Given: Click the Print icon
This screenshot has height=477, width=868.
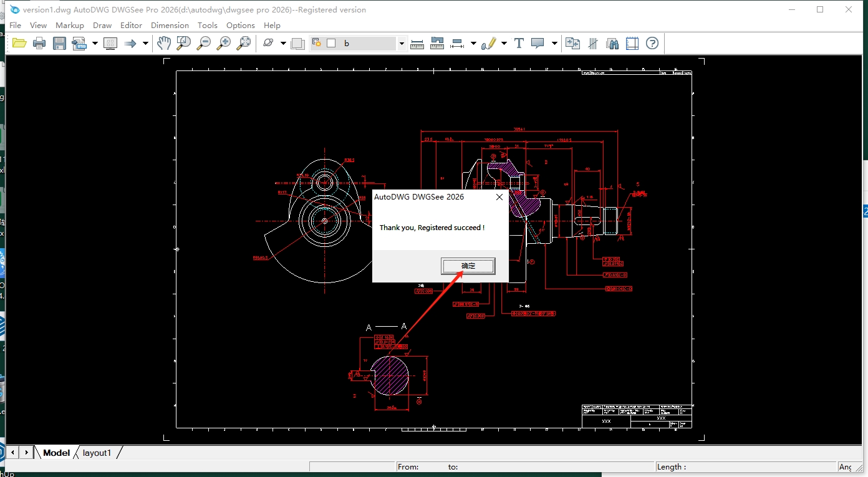Looking at the screenshot, I should 39,43.
